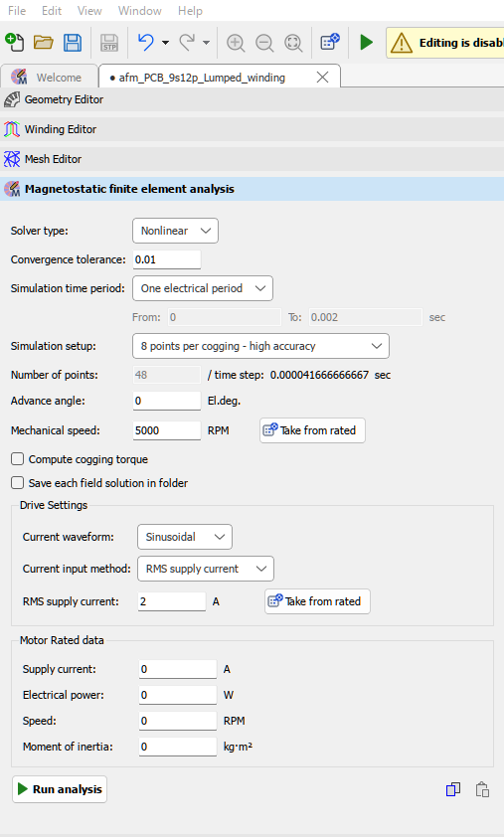Viewport: 504px width, 837px height.
Task: Click the paste settings clipboard icon
Action: tap(482, 789)
